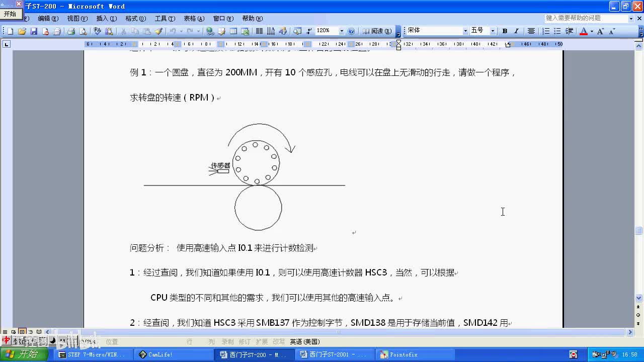Click the numbered list icon

coord(546,31)
